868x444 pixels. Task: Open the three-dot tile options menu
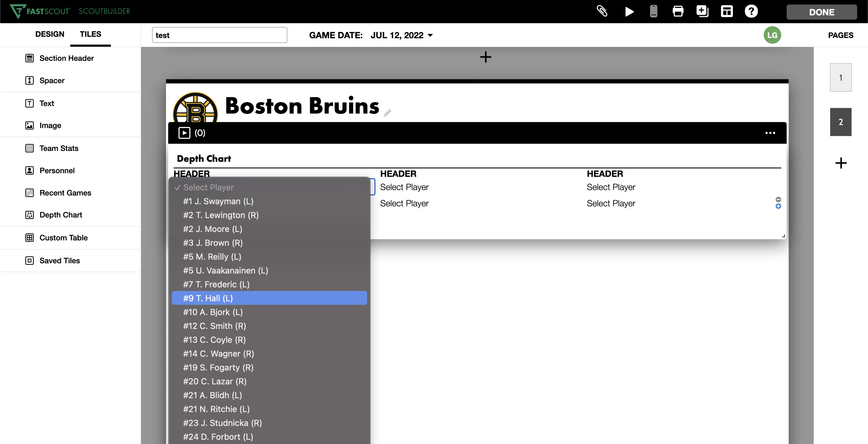click(770, 133)
